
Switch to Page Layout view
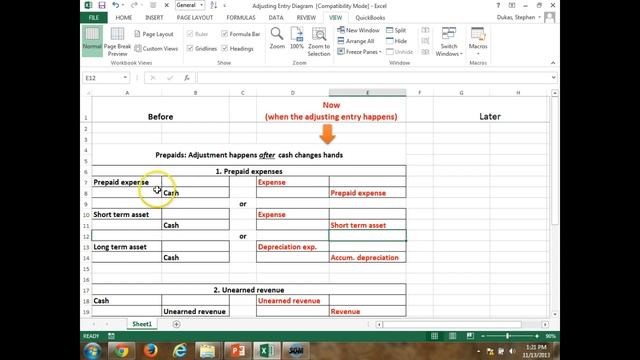[154, 34]
